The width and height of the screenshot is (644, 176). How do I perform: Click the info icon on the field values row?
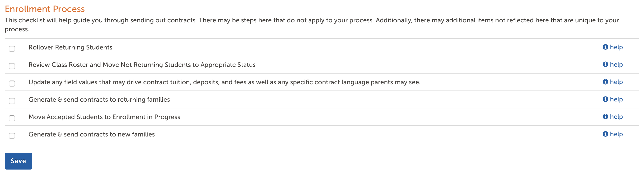tap(605, 82)
